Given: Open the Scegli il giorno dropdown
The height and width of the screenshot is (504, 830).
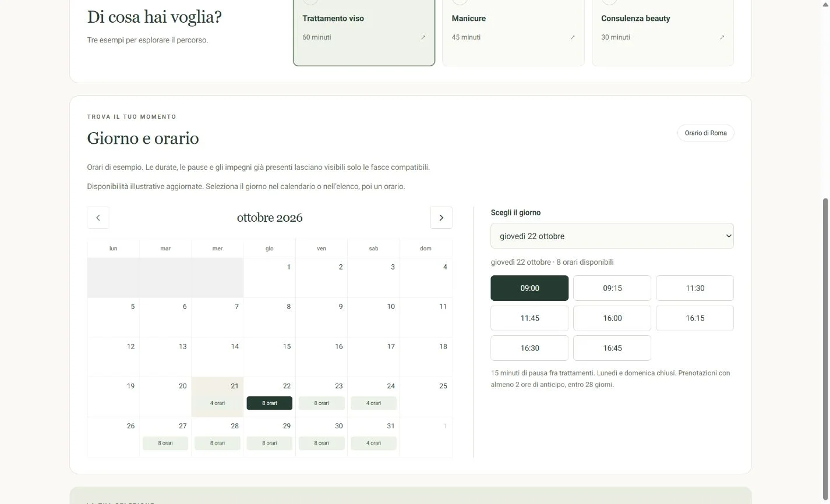Looking at the screenshot, I should coord(612,236).
